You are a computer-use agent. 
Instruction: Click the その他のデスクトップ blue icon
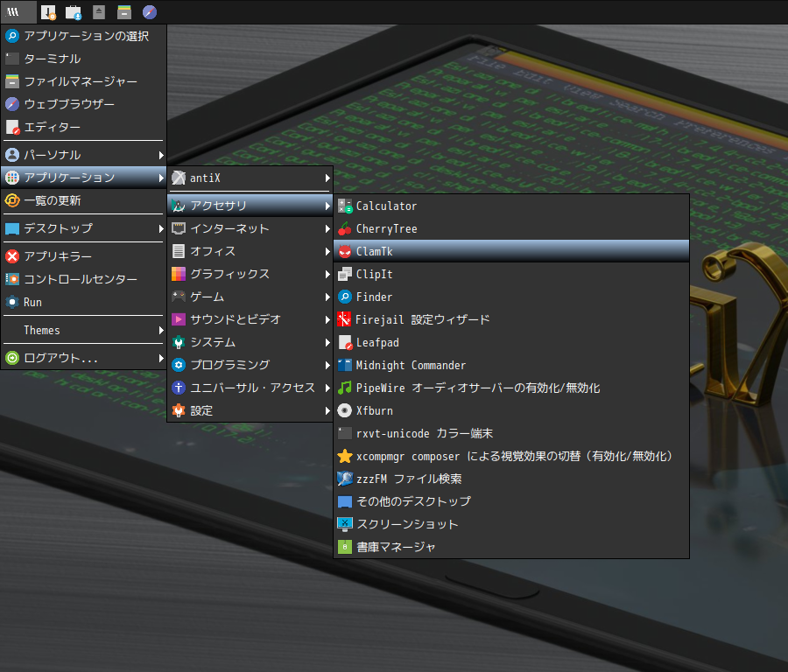pos(345,501)
